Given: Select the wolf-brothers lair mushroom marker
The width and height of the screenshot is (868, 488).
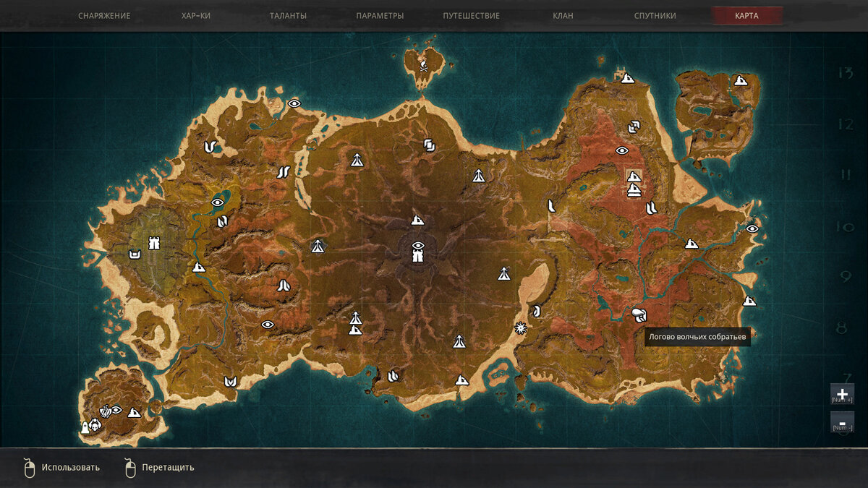Looking at the screenshot, I should [x=639, y=314].
